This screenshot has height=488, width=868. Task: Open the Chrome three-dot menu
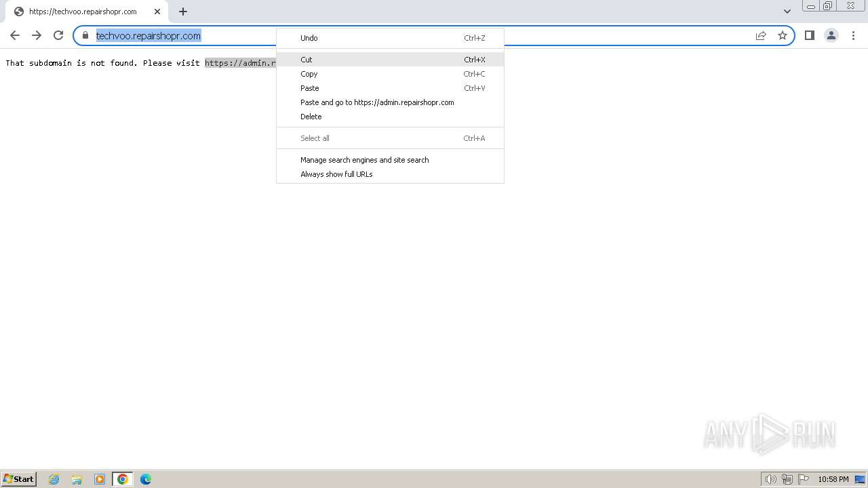853,35
